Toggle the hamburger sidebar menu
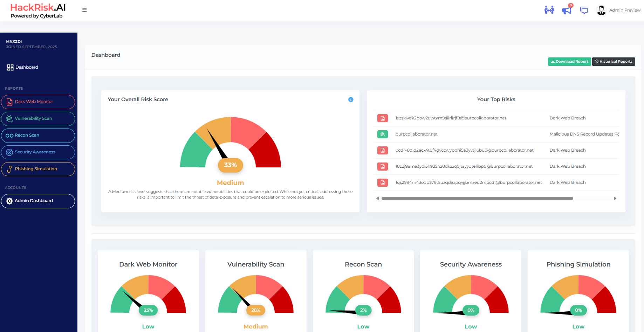 84,10
